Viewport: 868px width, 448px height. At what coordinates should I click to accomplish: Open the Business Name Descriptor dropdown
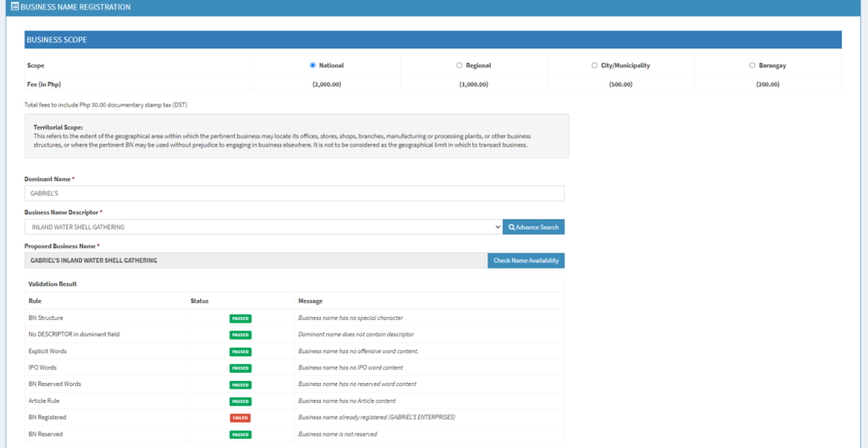pyautogui.click(x=263, y=227)
